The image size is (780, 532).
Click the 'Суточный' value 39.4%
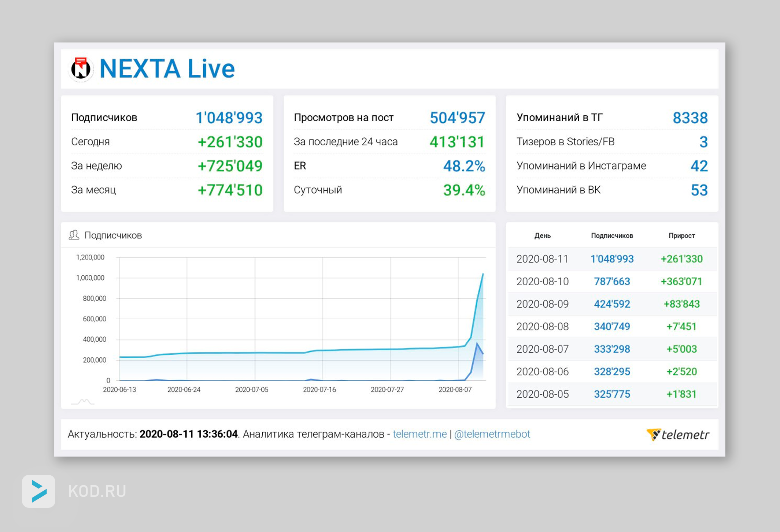click(x=464, y=190)
